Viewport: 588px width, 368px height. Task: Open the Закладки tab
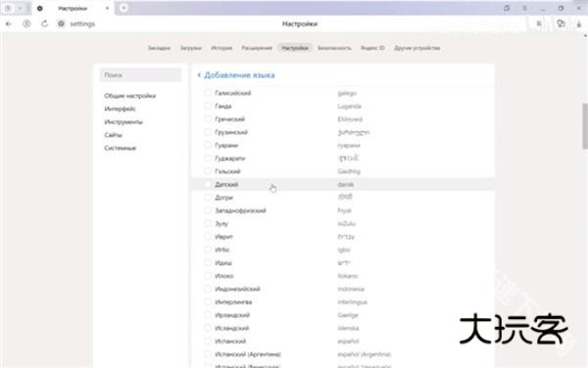[159, 48]
